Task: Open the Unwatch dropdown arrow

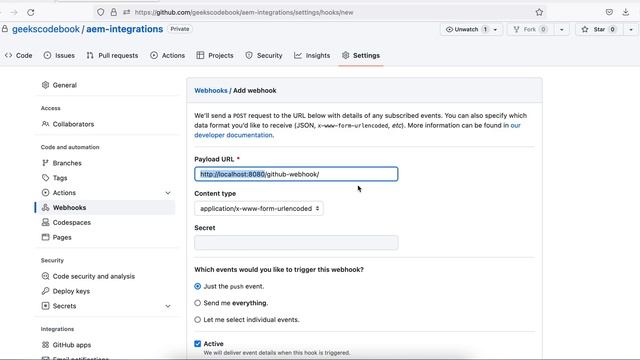Action: tap(495, 29)
